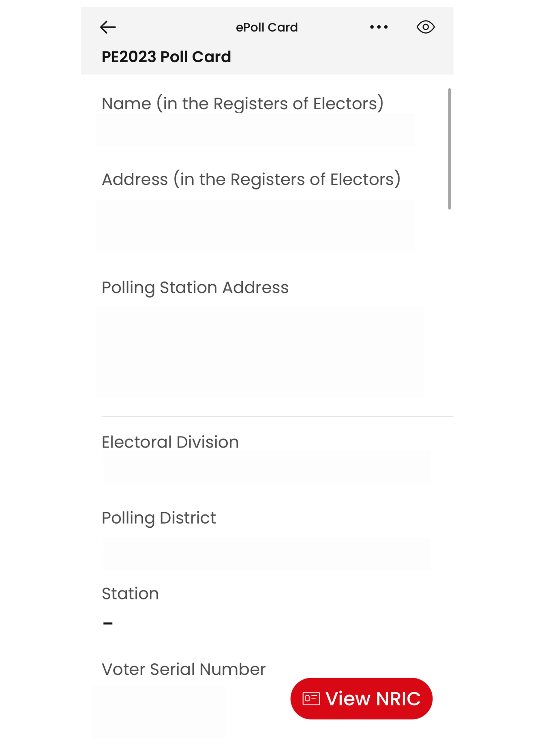Tap the hidden Polling District value
The image size is (534, 756).
coord(267,553)
